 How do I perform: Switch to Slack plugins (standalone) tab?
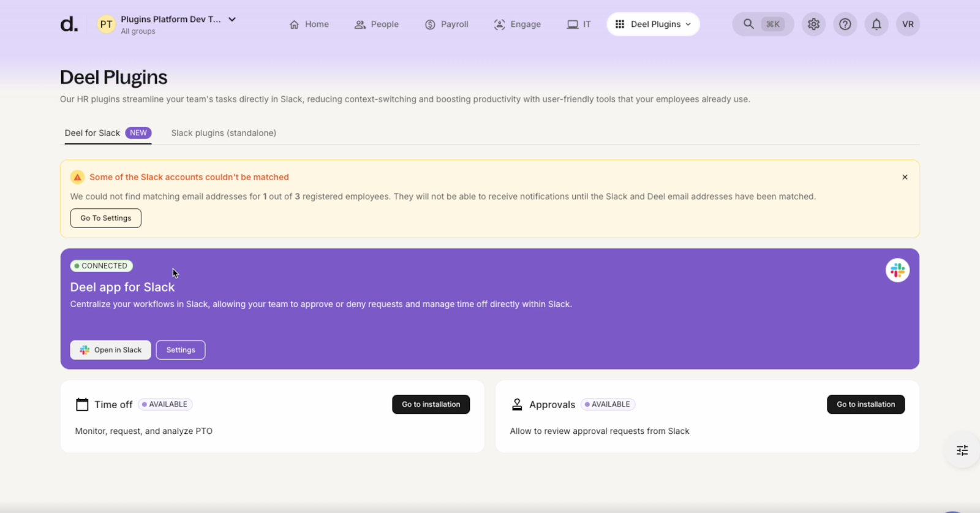pyautogui.click(x=224, y=133)
